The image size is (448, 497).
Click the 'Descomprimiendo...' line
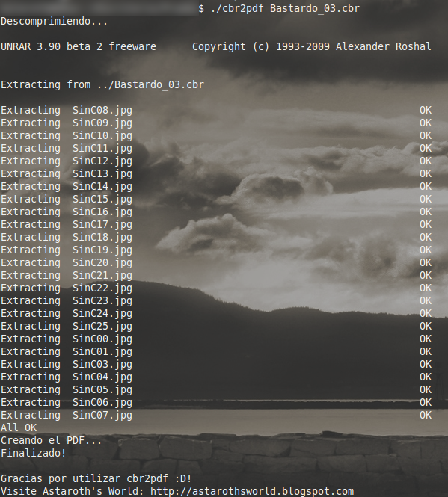click(55, 22)
